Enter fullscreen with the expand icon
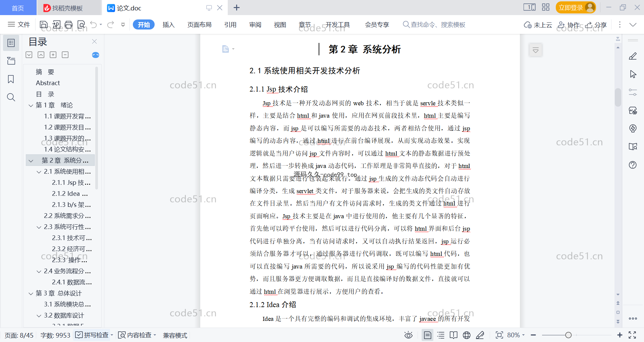The image size is (644, 342). coord(632,335)
